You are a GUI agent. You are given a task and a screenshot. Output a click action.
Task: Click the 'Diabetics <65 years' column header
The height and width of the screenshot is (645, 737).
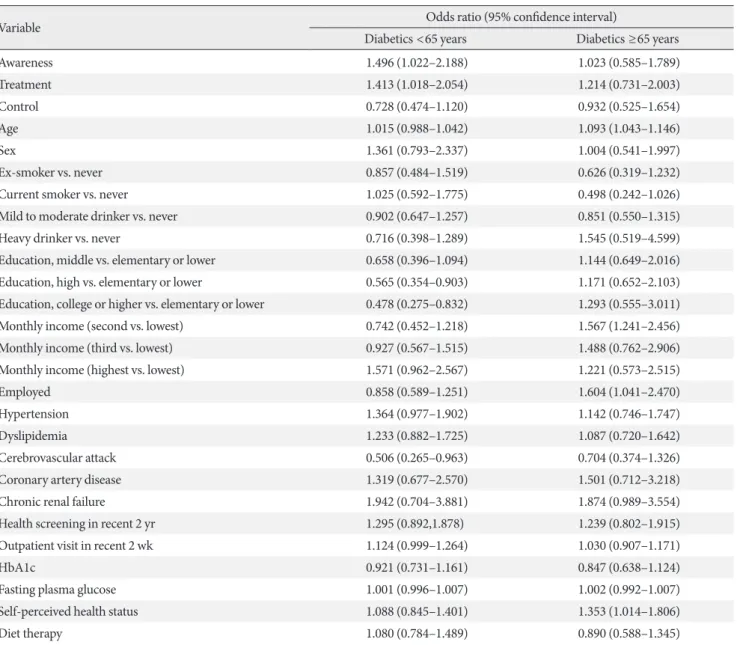416,39
